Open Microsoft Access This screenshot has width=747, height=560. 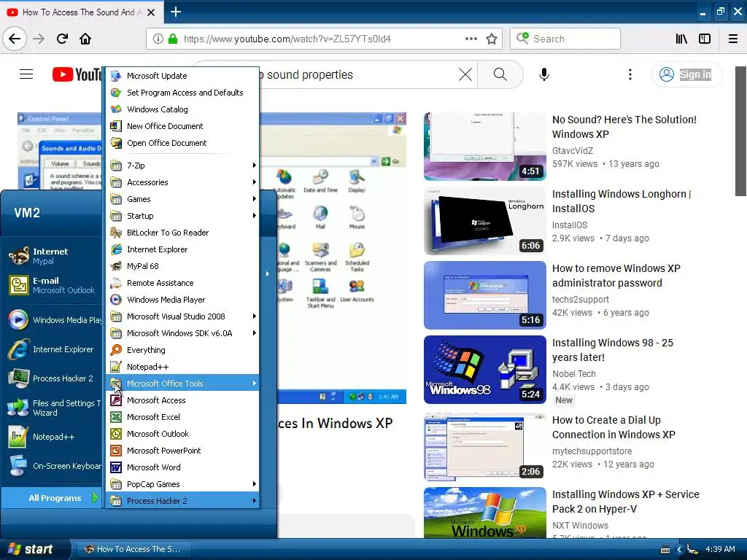click(x=182, y=400)
